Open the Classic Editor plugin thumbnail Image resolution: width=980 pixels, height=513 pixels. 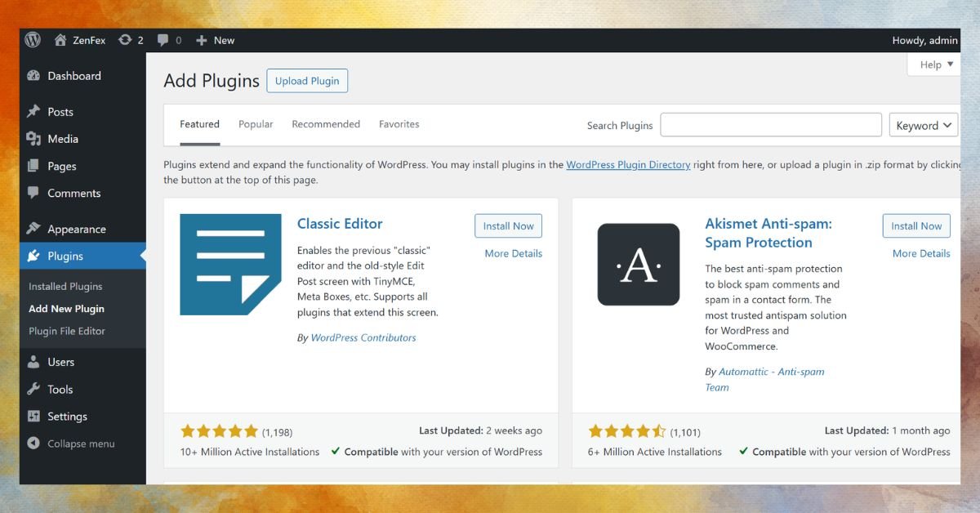pyautogui.click(x=230, y=264)
